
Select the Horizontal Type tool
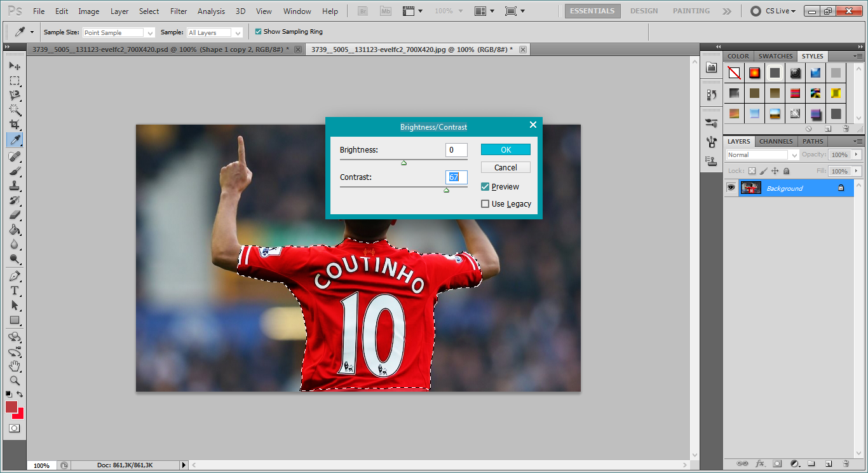pyautogui.click(x=15, y=291)
